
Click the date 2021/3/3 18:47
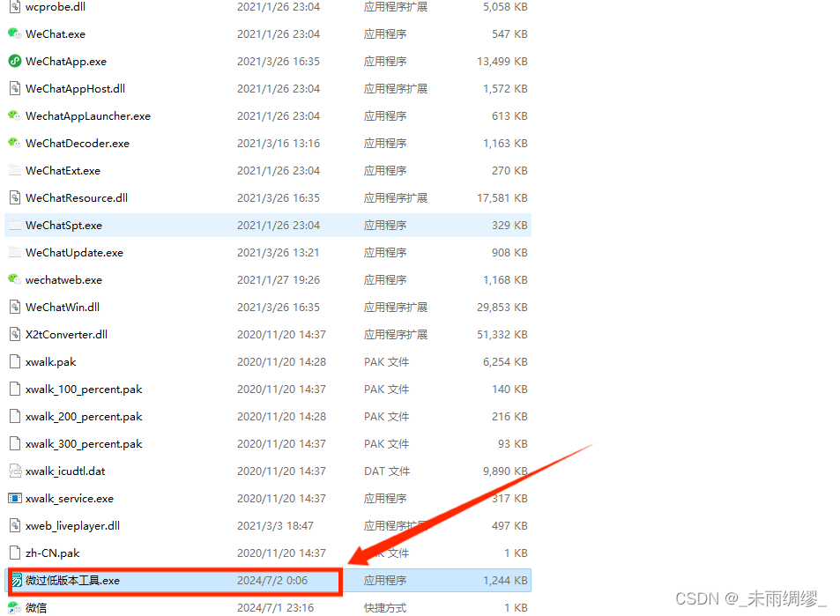pos(275,525)
